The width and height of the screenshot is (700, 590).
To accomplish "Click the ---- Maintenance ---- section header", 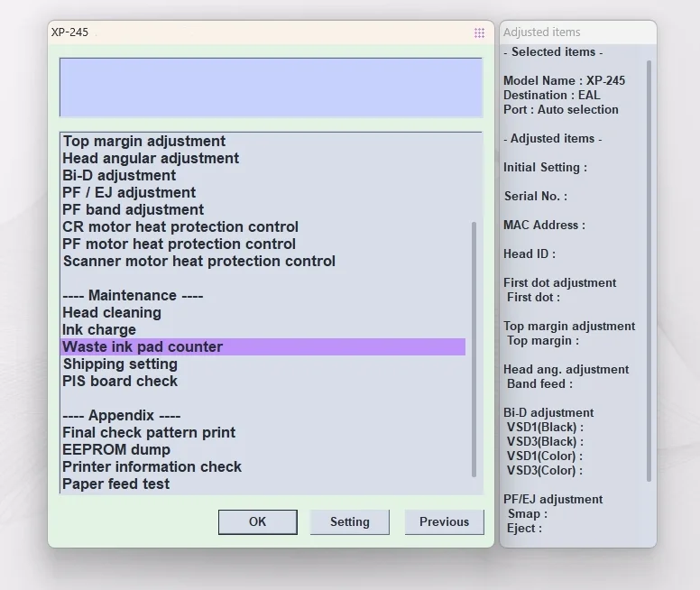I will 133,295.
